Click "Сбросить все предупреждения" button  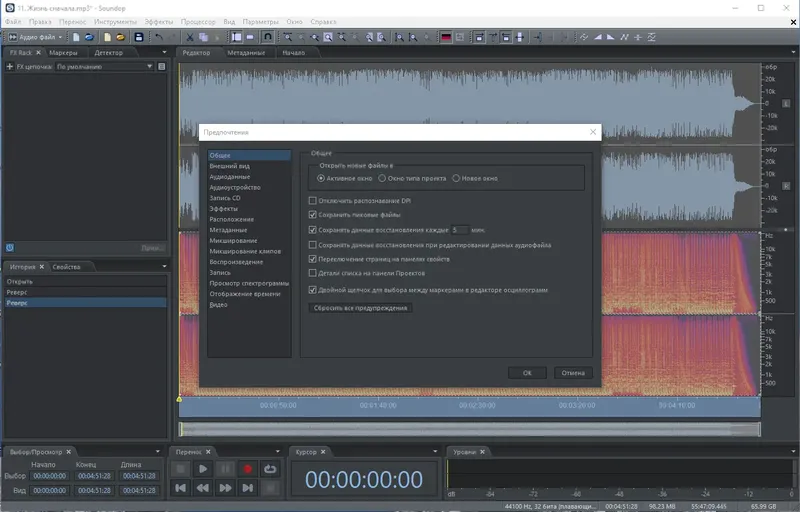tap(361, 308)
